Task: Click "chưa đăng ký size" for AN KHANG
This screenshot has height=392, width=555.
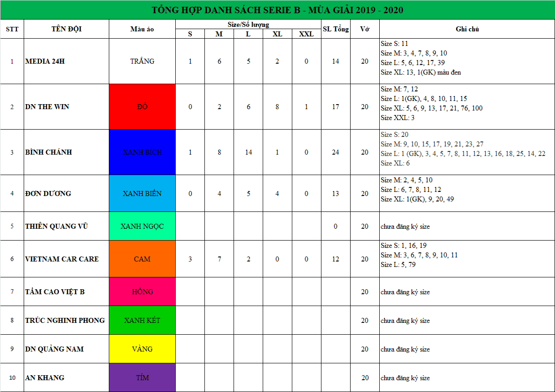Action: point(405,378)
